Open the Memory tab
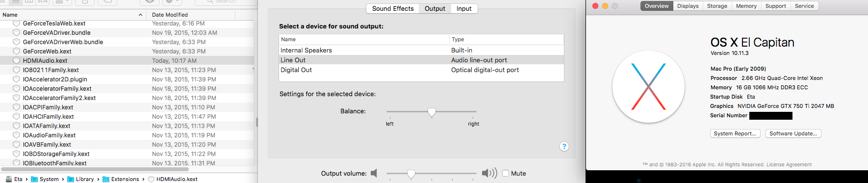The width and height of the screenshot is (868, 183). click(746, 6)
